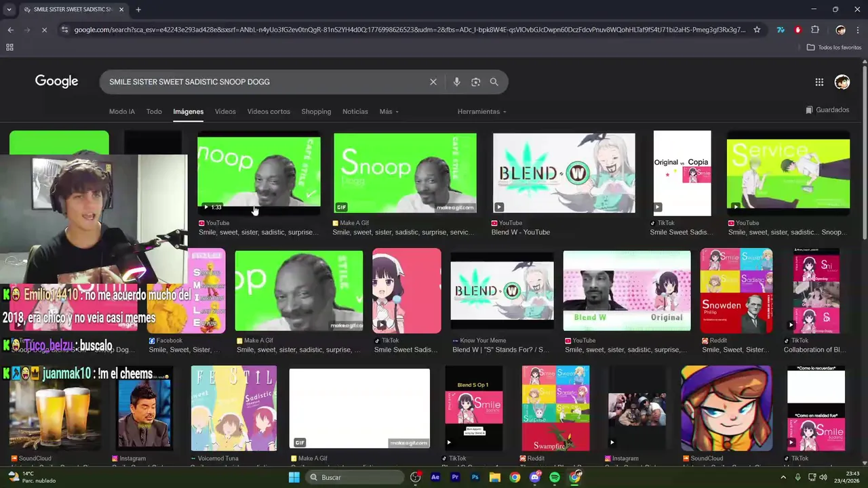Open the Todos los favoritos folder
The width and height of the screenshot is (868, 488).
tap(833, 47)
